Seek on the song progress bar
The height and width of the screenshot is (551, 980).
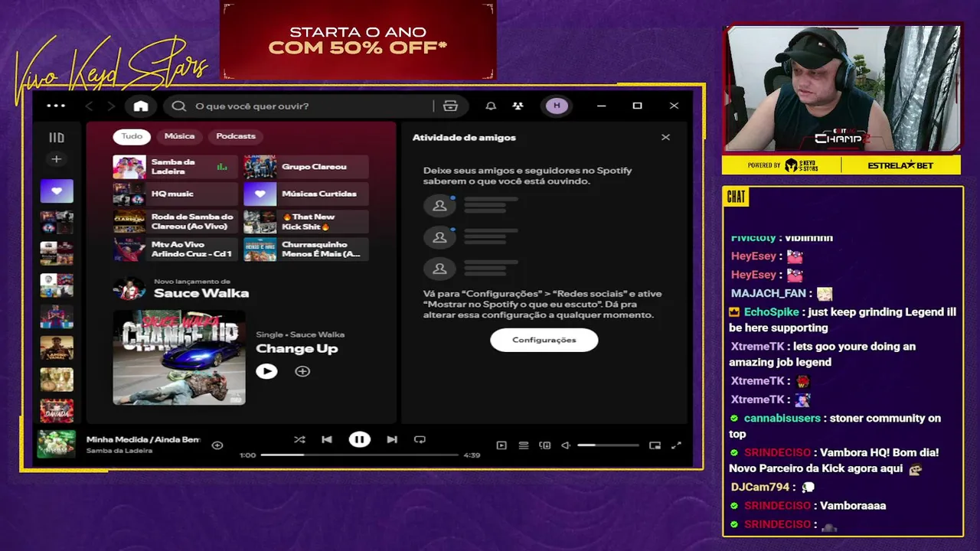(x=359, y=455)
